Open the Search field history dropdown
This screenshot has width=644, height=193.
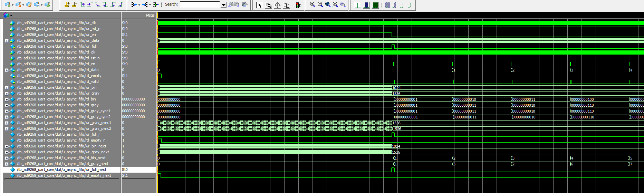click(x=223, y=5)
